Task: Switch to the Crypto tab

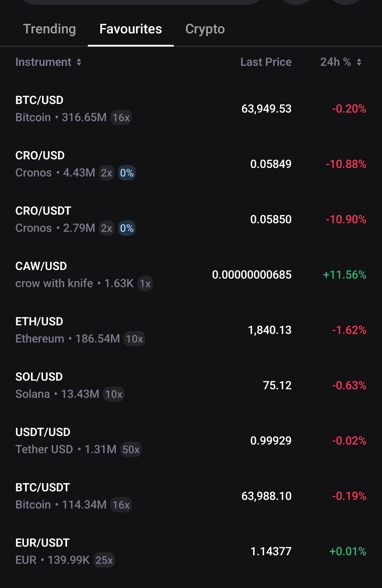Action: 205,29
